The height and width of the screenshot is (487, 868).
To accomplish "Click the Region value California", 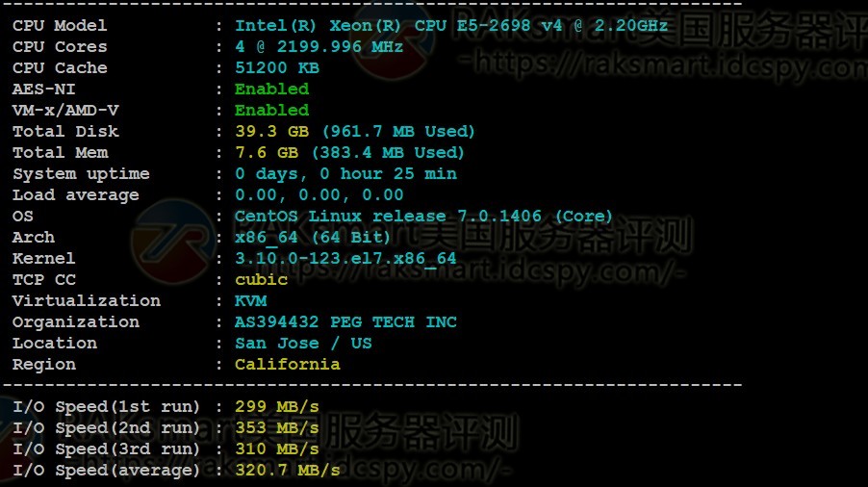I will (288, 364).
